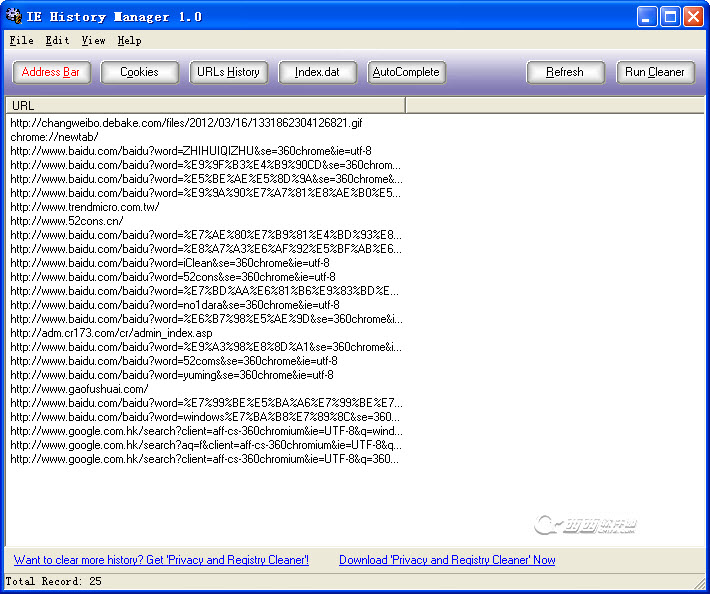Image resolution: width=710 pixels, height=594 pixels.
Task: Select the chrome://newtab/ row
Action: tap(54, 137)
